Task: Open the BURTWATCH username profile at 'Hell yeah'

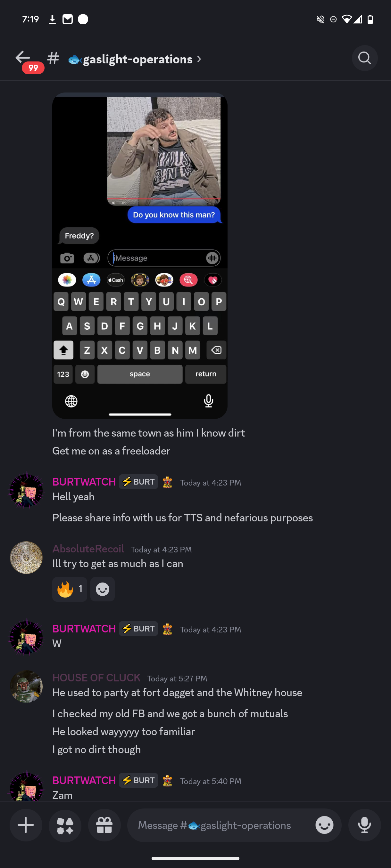Action: coord(84,482)
